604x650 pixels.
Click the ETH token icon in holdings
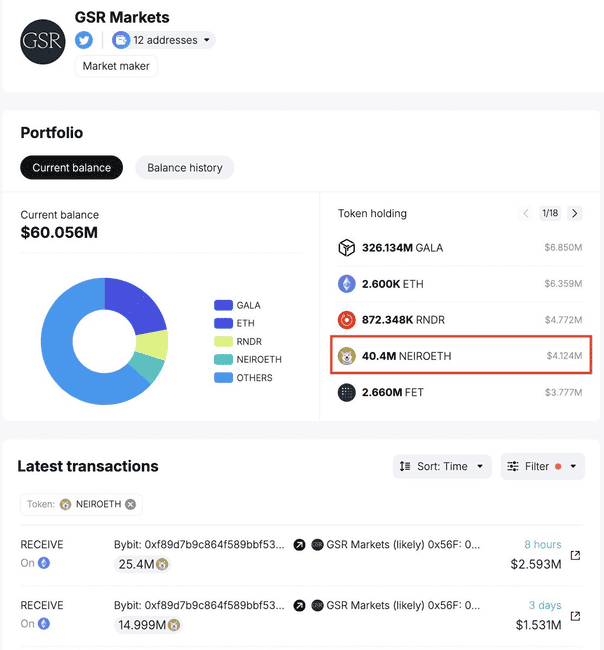click(x=347, y=284)
